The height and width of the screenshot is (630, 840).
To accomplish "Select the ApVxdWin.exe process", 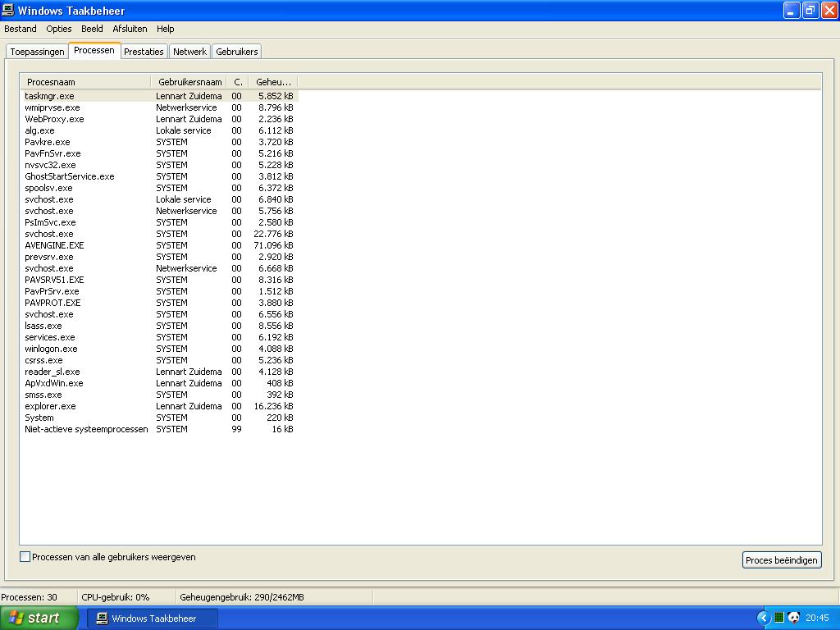I will tap(160, 383).
